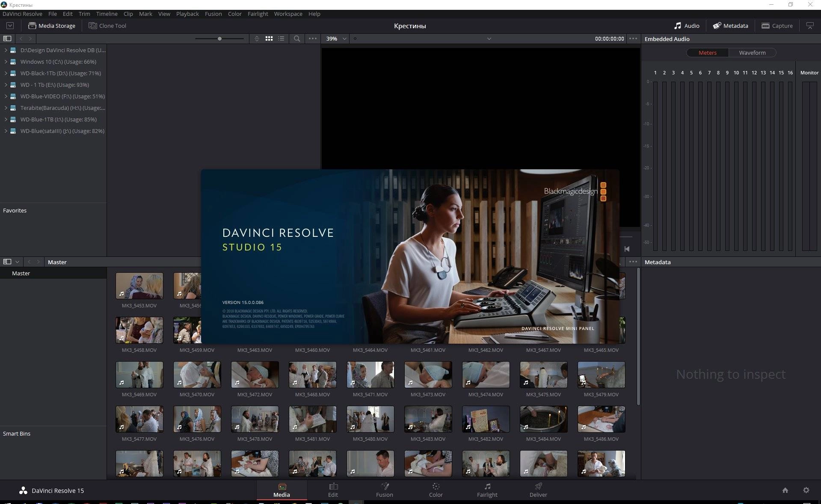This screenshot has width=821, height=504.
Task: Open viewer options menu (three dots)
Action: pyautogui.click(x=633, y=38)
